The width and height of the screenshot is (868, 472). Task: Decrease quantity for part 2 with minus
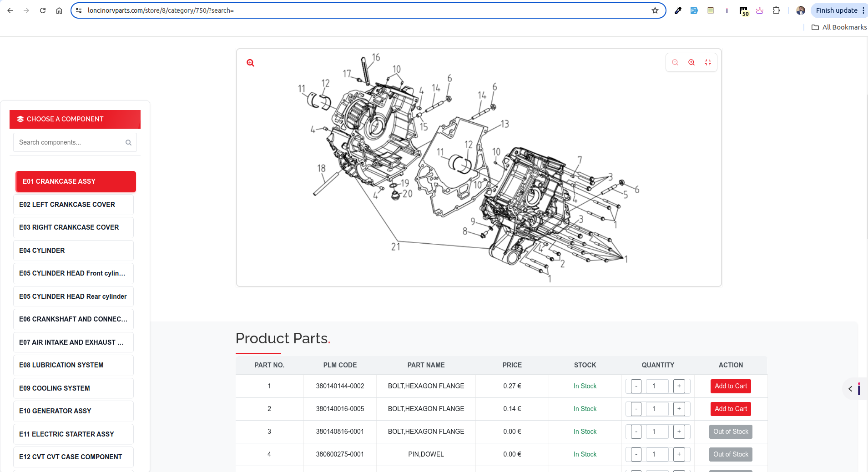click(x=636, y=409)
